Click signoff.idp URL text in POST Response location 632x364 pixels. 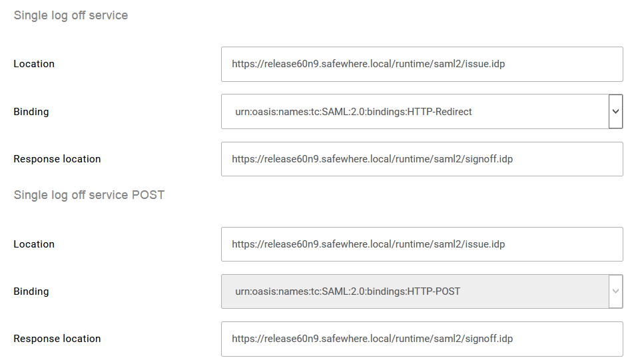(372, 339)
